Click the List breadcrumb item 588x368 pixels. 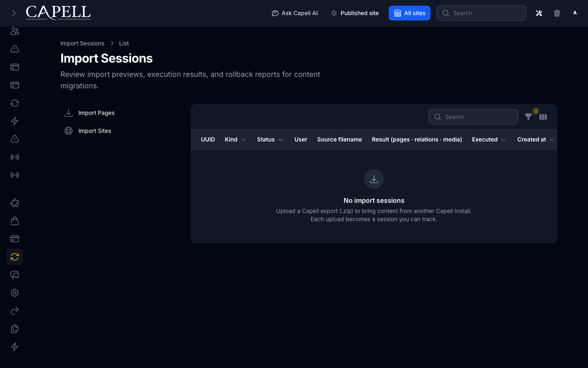(x=124, y=43)
